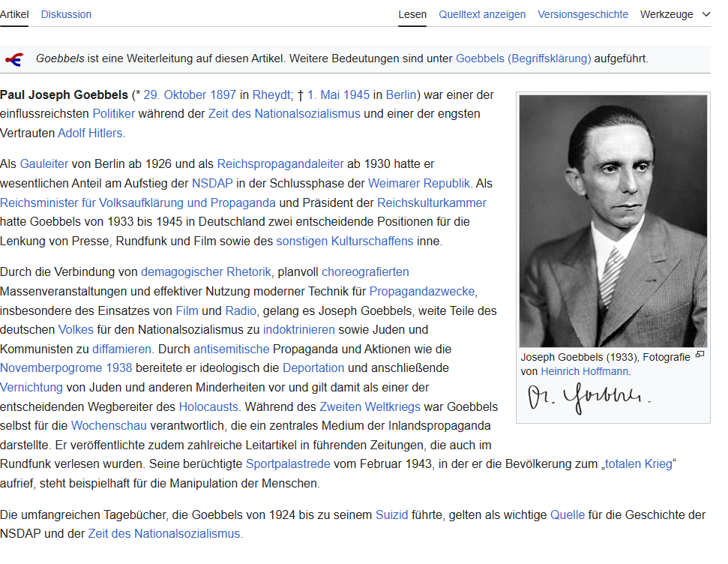Open the 29. Oktober 1897 link
Screen dimensions: 728x564
coord(190,94)
